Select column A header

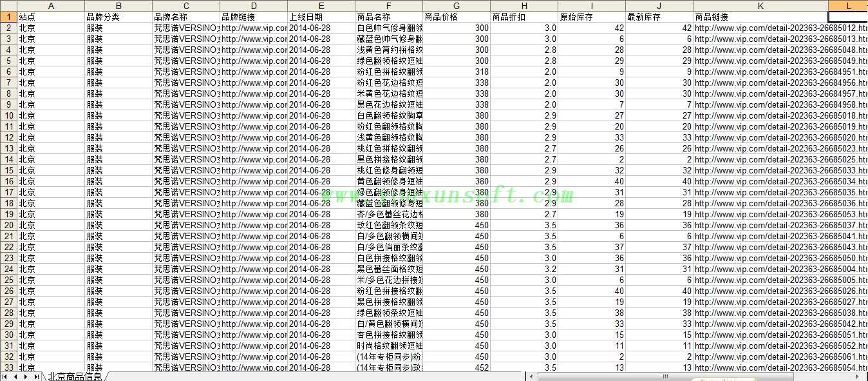(51, 6)
